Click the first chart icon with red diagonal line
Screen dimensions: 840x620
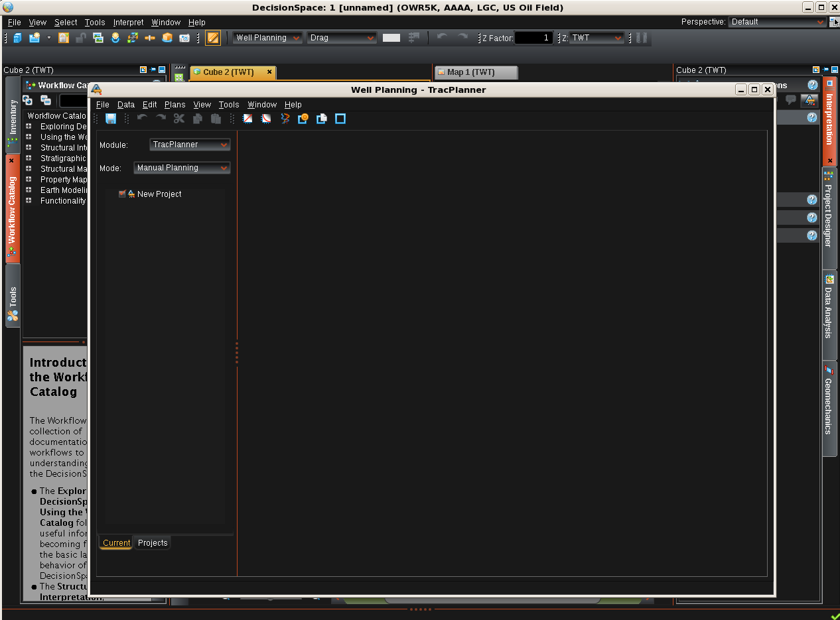[x=247, y=119]
